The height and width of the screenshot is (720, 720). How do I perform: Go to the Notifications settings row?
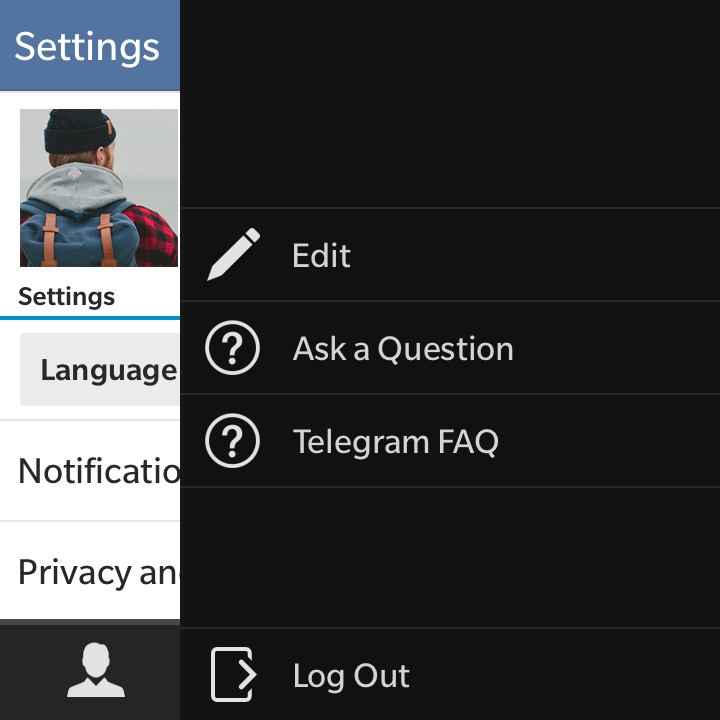(x=98, y=471)
